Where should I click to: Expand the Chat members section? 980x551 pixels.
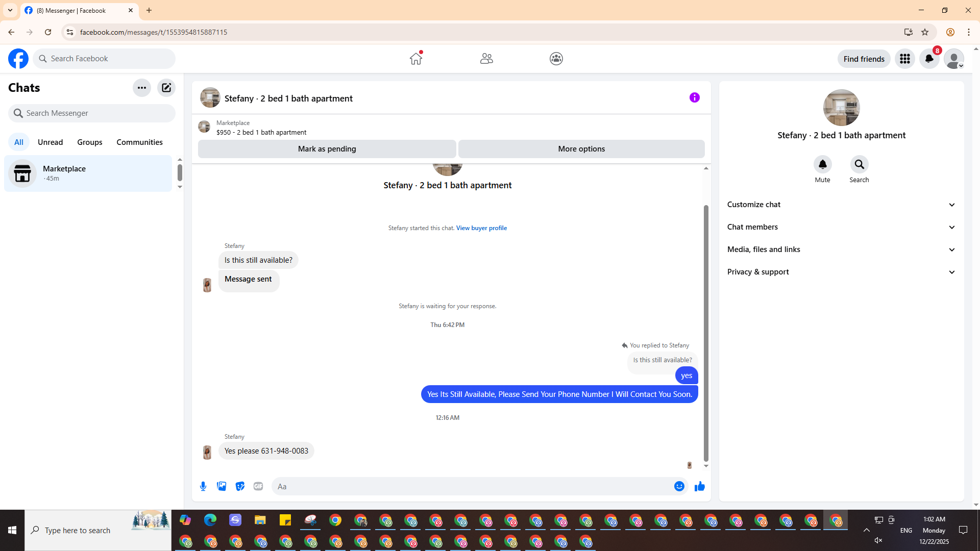click(x=842, y=227)
